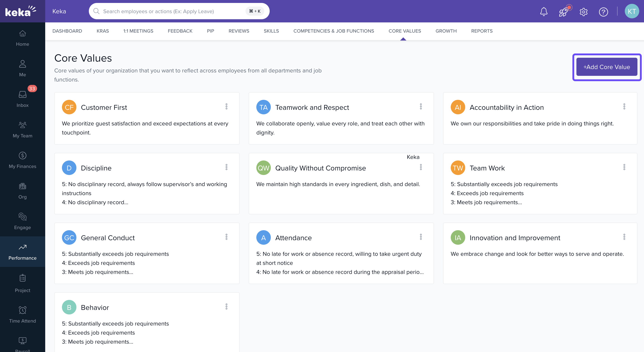Click the help question mark icon
This screenshot has width=644, height=352.
[603, 12]
